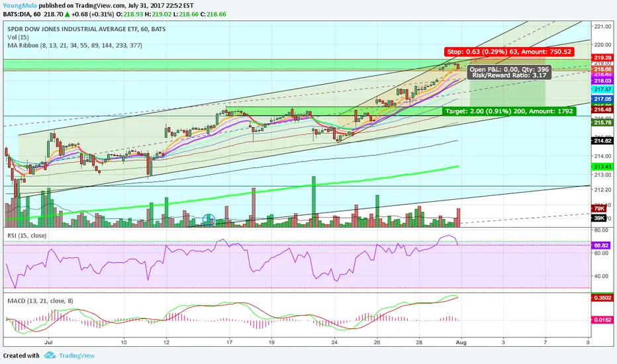Screen dimensions: 617x364
Task: Click the 214.00 price axis value
Action: 602,156
